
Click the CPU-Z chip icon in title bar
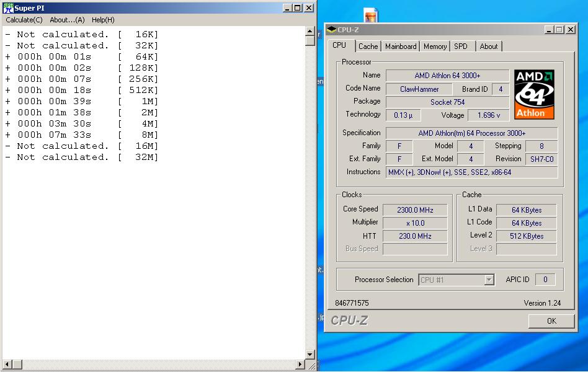(331, 29)
